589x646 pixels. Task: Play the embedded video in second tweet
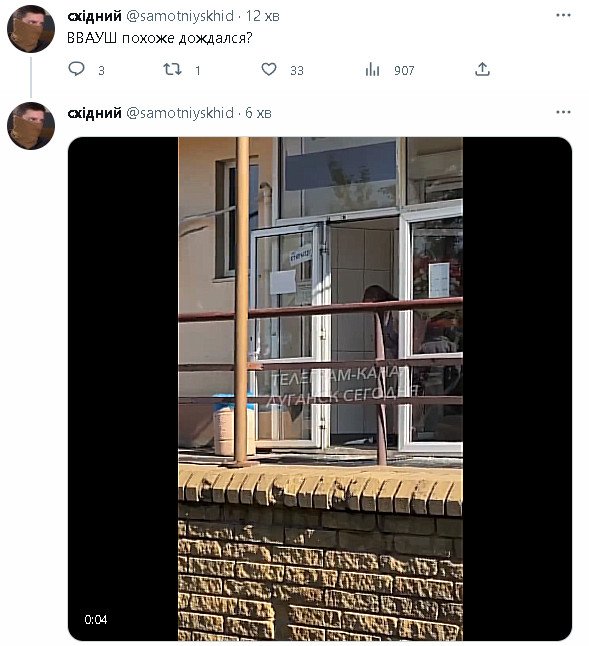coord(320,389)
